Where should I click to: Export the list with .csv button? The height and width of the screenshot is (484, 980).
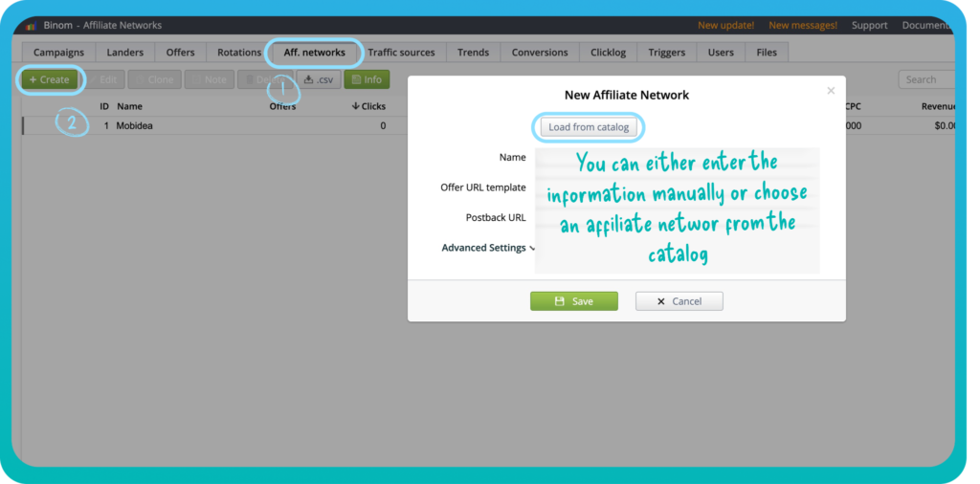pos(319,80)
